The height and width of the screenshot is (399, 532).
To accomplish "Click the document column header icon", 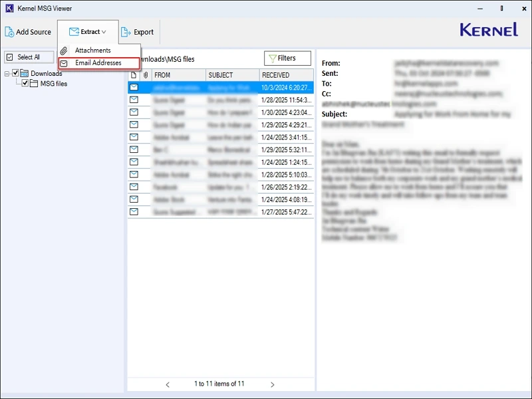I will 133,74.
